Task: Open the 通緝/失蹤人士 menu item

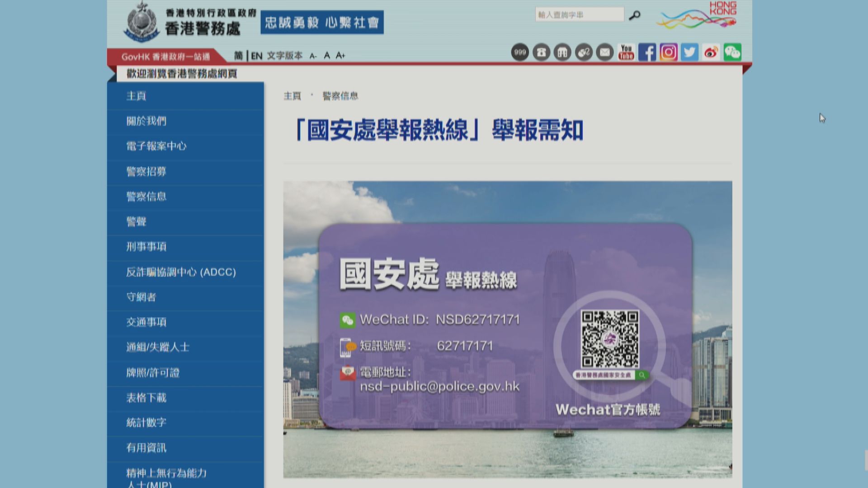Action: (x=157, y=347)
